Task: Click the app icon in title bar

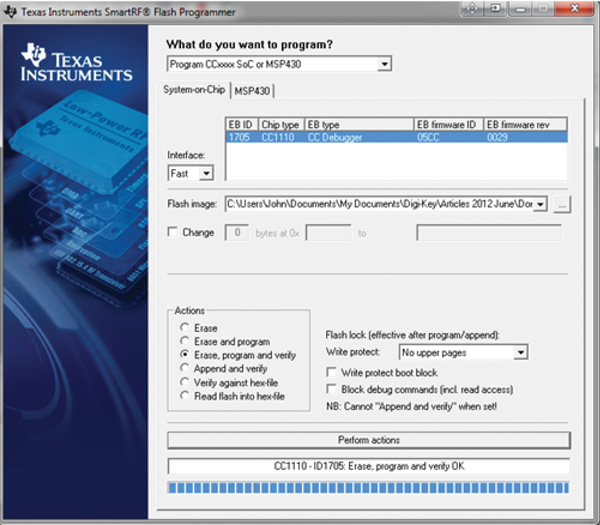Action: [12, 9]
